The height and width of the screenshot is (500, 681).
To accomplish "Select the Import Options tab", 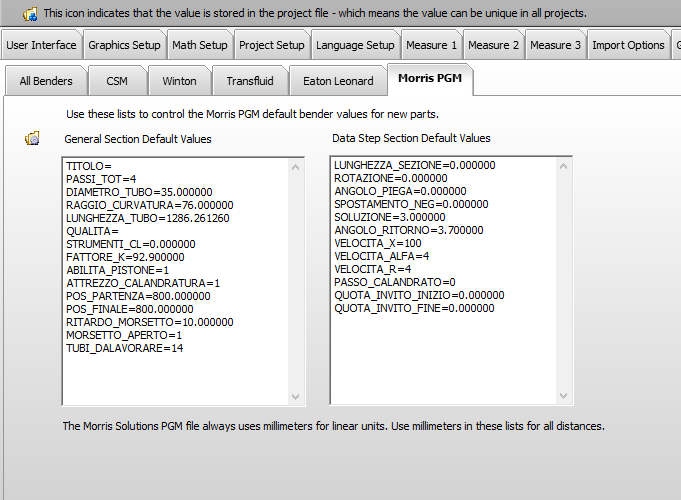I will pos(628,45).
